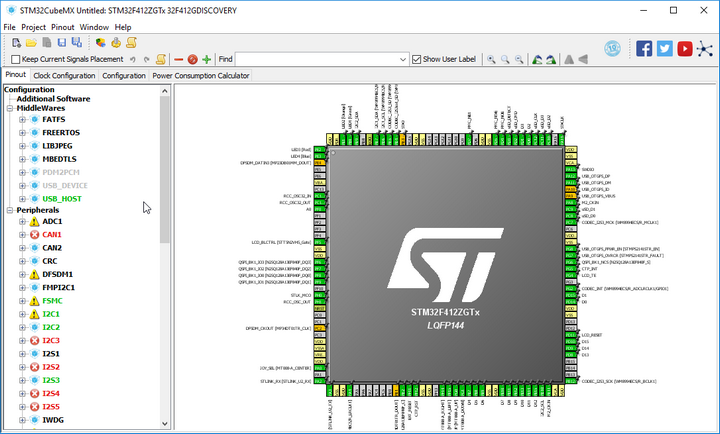Click the gray vertical flip triangle icon
The width and height of the screenshot is (720, 434).
coord(569,59)
